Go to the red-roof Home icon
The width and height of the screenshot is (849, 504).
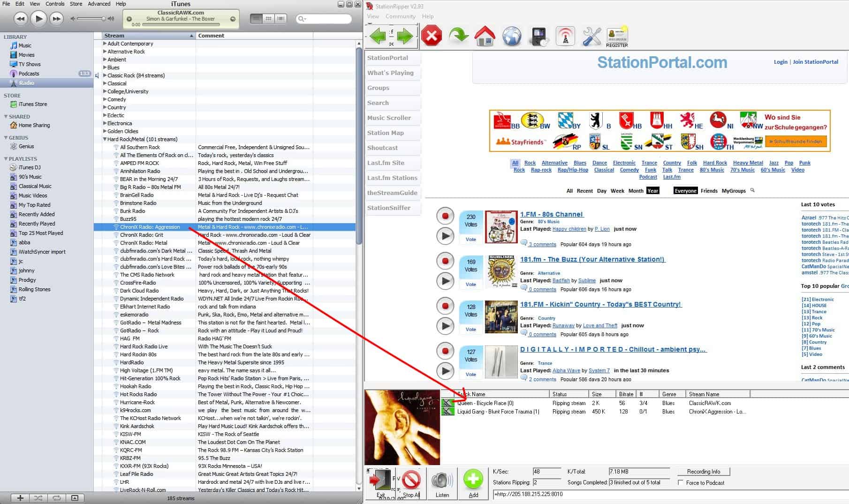(x=485, y=36)
